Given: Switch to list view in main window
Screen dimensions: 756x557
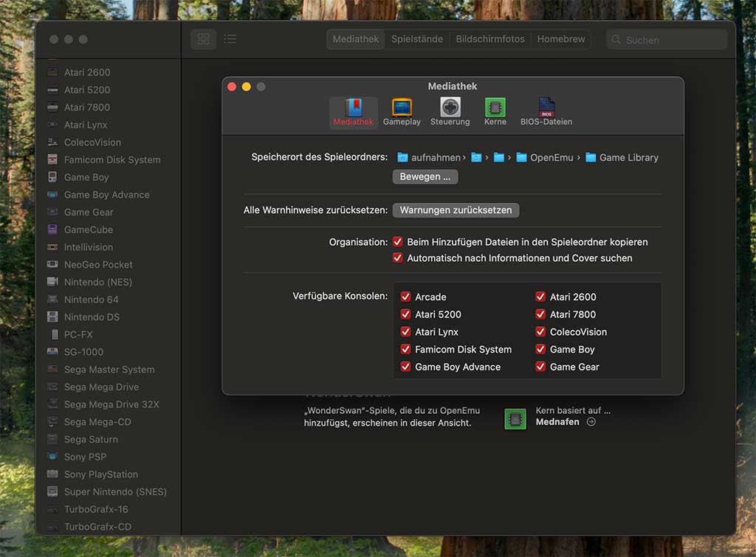Looking at the screenshot, I should click(x=230, y=39).
